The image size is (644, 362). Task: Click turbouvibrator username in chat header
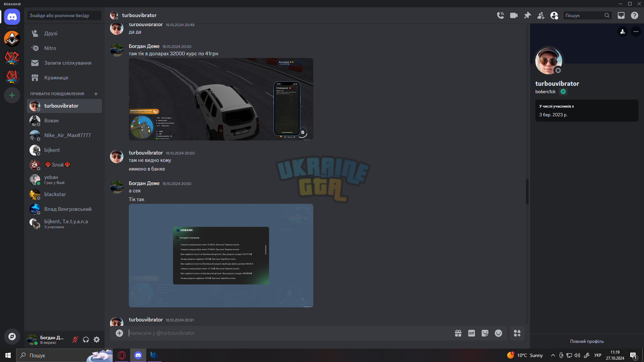pyautogui.click(x=139, y=15)
